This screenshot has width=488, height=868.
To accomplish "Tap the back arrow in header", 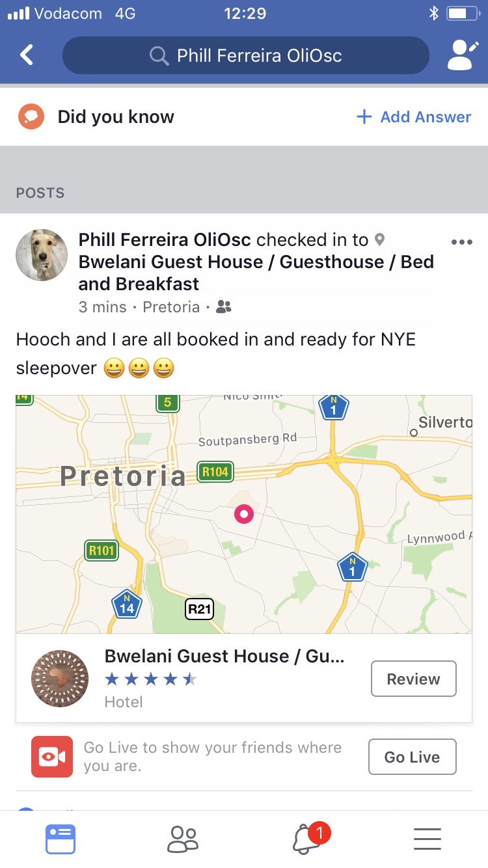I will click(x=27, y=55).
